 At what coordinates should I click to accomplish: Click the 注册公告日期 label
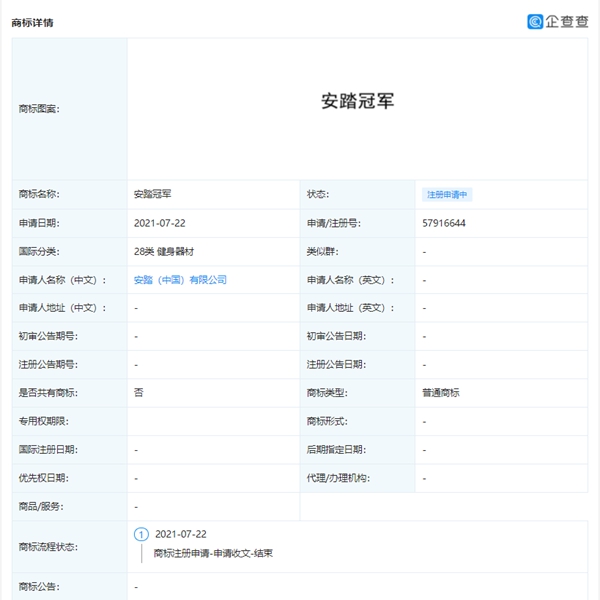336,365
